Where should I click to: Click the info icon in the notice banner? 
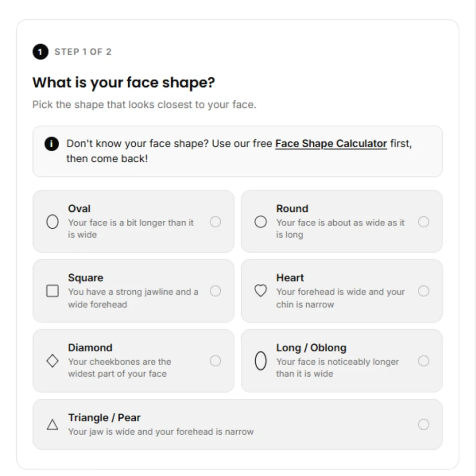pos(51,144)
